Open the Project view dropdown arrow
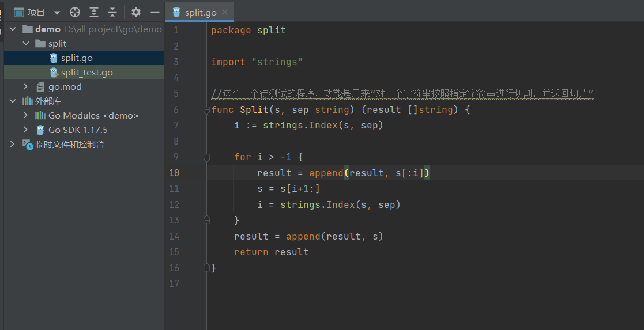644x330 pixels. pos(57,13)
